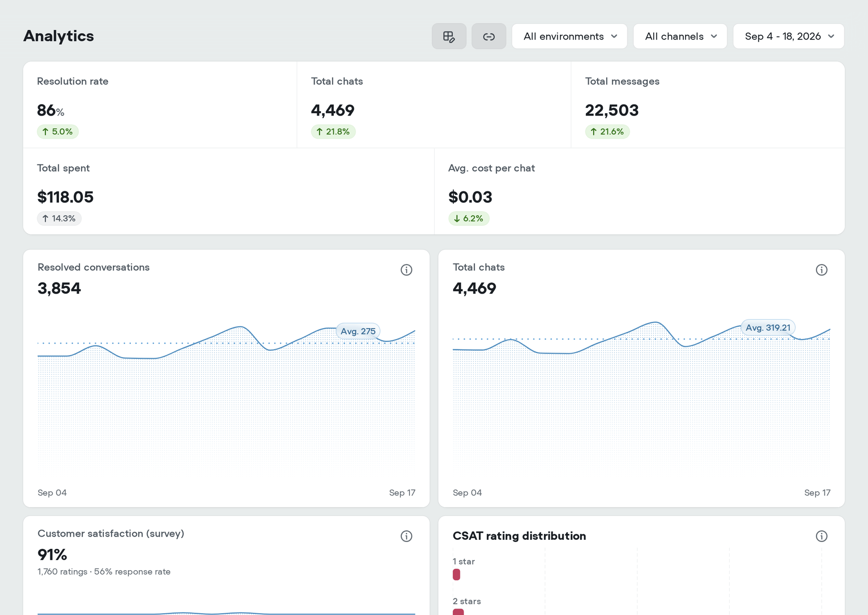
Task: Click the Total messages label
Action: tap(622, 81)
